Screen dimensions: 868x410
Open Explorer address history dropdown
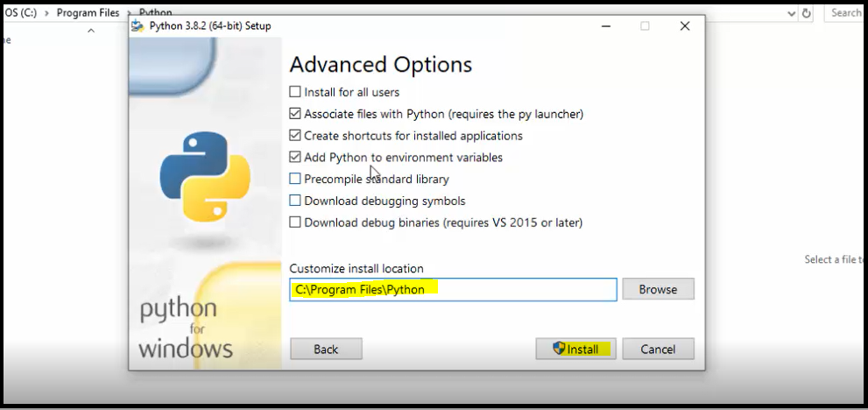click(x=792, y=14)
